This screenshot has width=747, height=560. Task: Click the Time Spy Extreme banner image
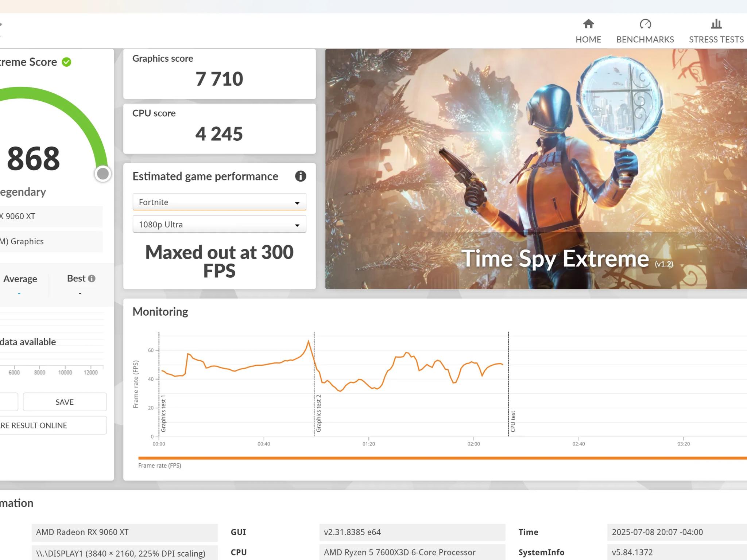click(x=535, y=168)
